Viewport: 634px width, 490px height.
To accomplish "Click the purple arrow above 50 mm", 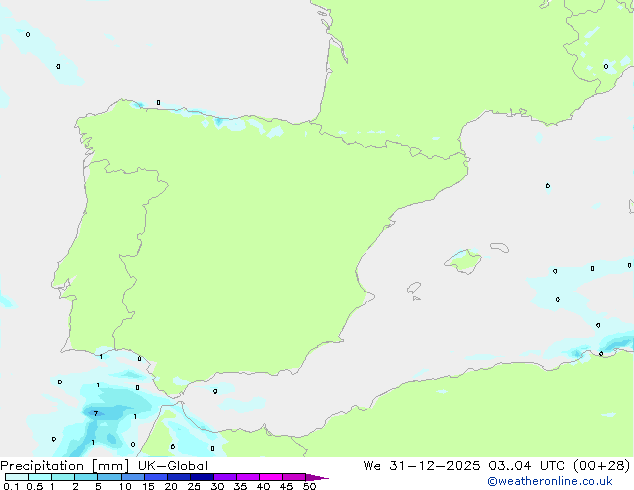I will pos(317,477).
